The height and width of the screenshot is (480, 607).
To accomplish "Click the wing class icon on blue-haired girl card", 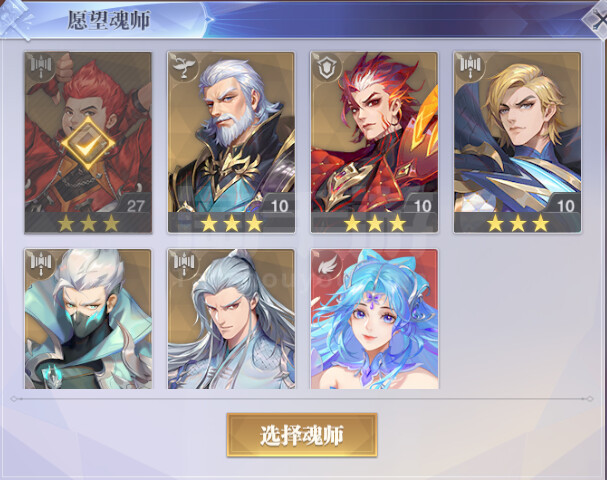I will click(x=327, y=264).
